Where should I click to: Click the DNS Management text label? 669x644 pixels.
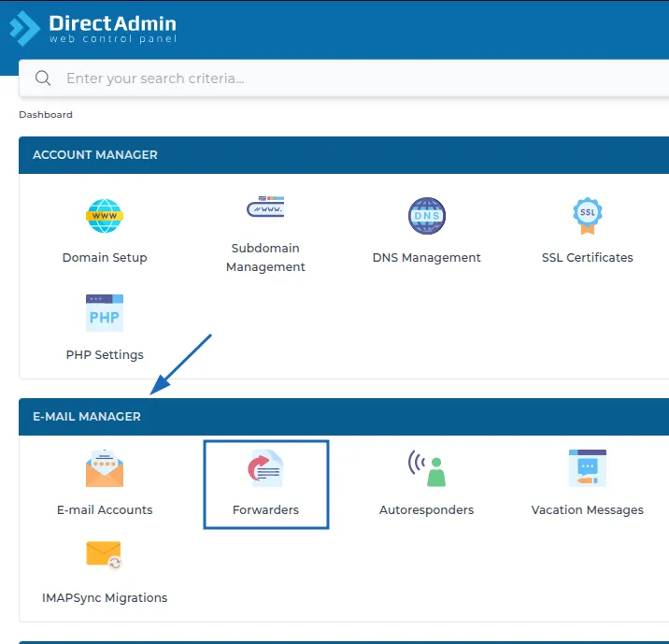(426, 258)
